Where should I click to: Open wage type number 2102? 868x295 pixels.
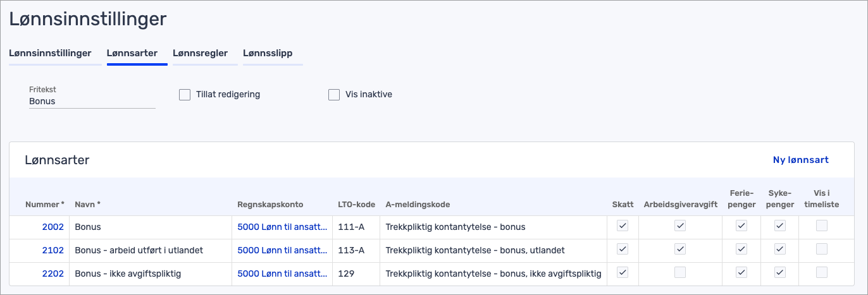click(x=53, y=250)
